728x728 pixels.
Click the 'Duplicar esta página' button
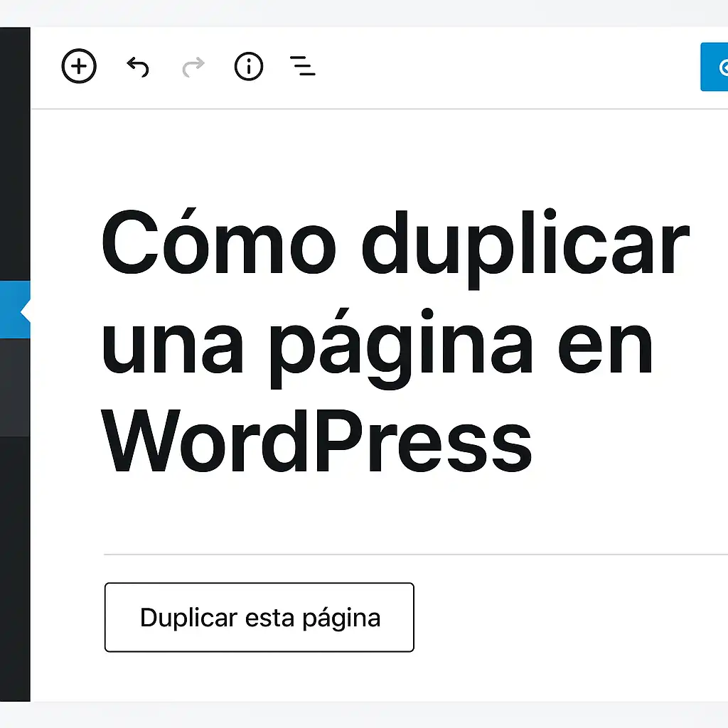(259, 617)
